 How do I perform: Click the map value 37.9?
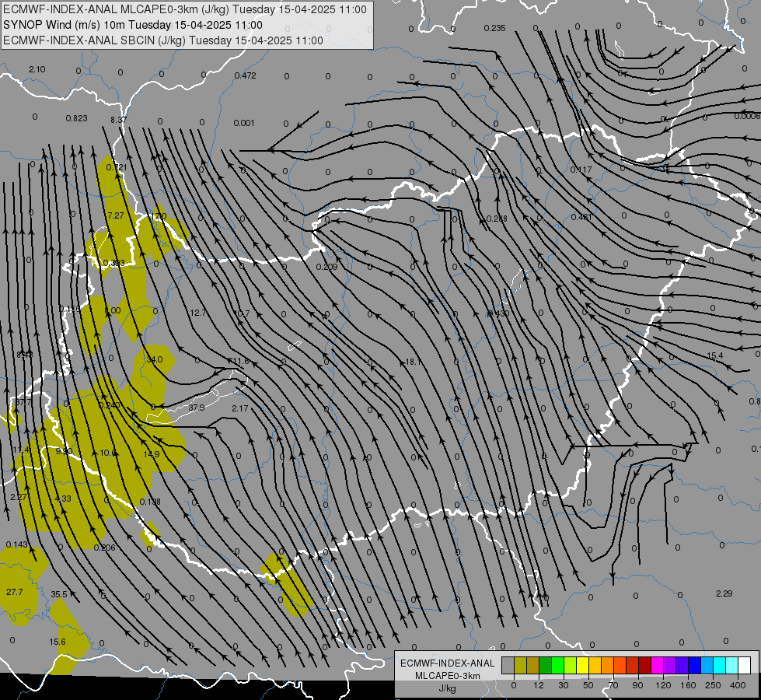196,408
